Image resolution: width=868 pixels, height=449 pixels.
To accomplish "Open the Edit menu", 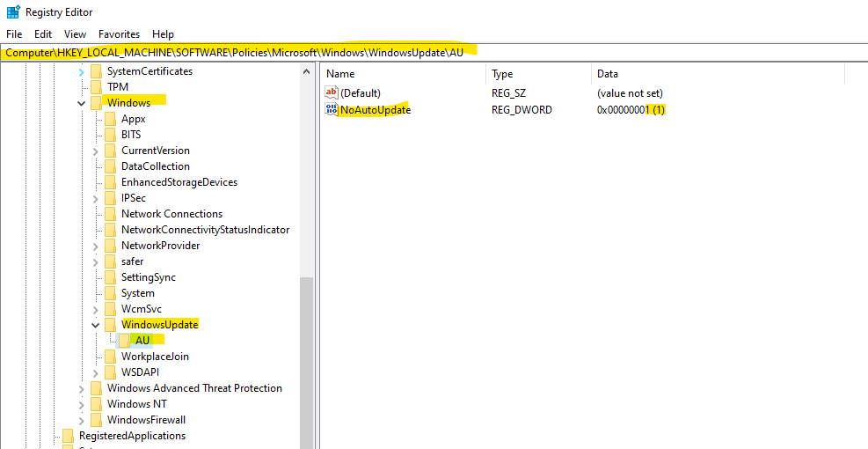I will (43, 34).
